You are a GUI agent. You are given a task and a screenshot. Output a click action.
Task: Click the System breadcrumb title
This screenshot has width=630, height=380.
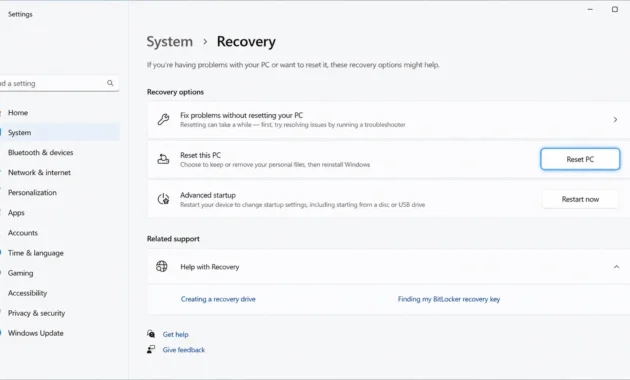pos(170,42)
